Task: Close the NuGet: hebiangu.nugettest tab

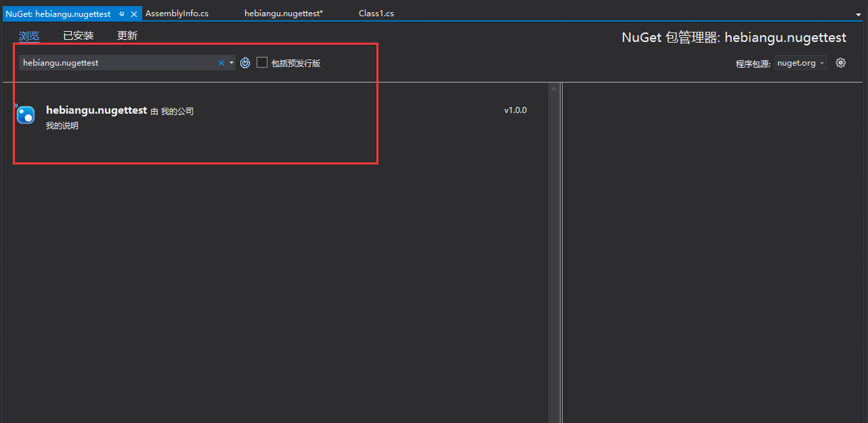Action: coord(134,14)
